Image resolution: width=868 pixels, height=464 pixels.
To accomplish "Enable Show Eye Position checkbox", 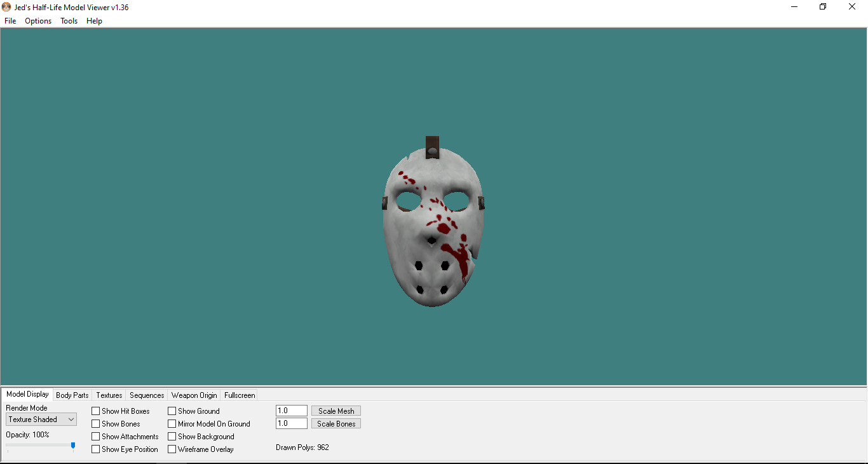I will coord(96,449).
